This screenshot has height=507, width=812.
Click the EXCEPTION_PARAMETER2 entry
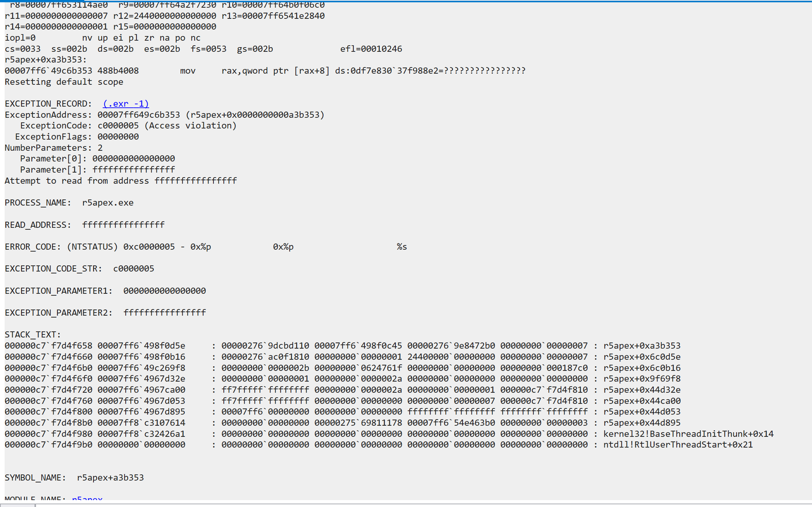pos(105,313)
